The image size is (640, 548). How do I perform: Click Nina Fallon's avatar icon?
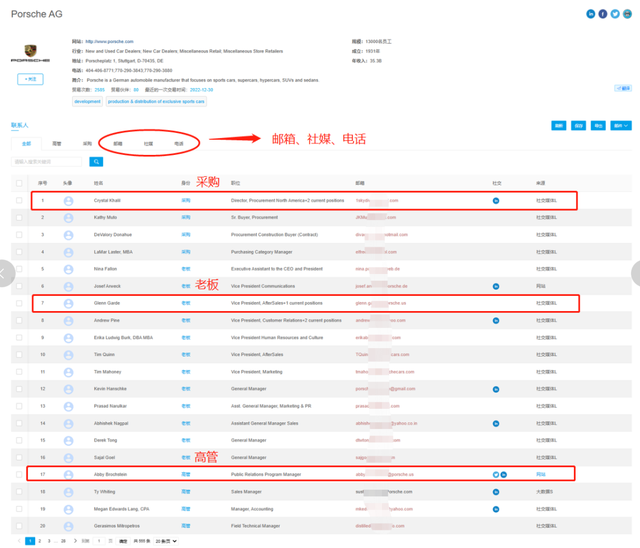coord(69,269)
